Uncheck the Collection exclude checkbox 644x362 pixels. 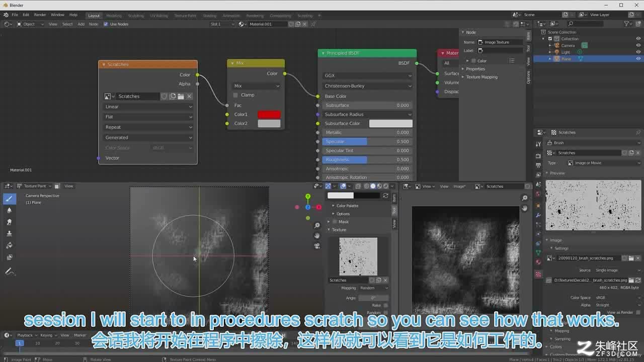click(550, 39)
